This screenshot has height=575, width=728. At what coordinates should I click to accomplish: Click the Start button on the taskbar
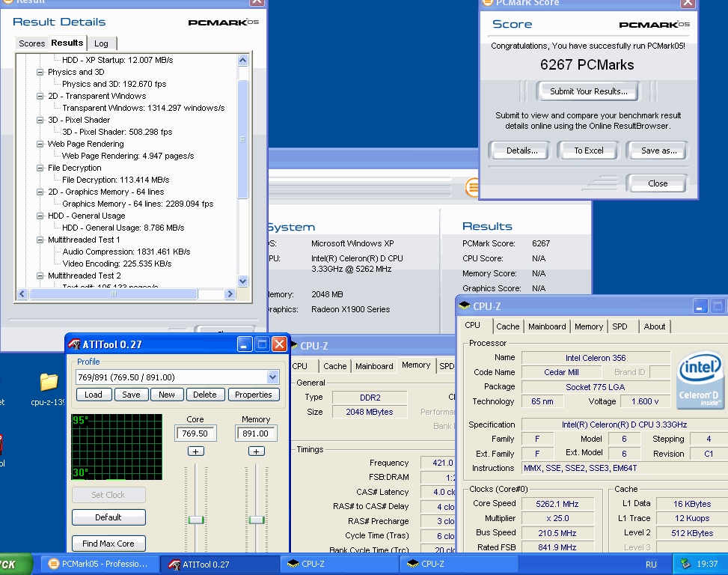pos(15,565)
